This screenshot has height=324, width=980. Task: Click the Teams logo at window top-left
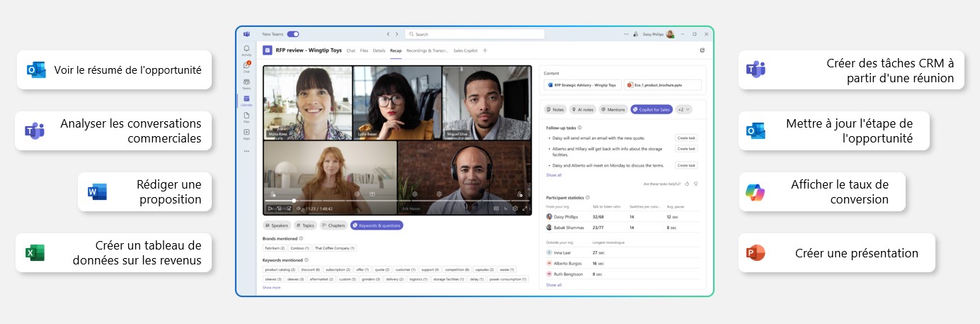(246, 34)
